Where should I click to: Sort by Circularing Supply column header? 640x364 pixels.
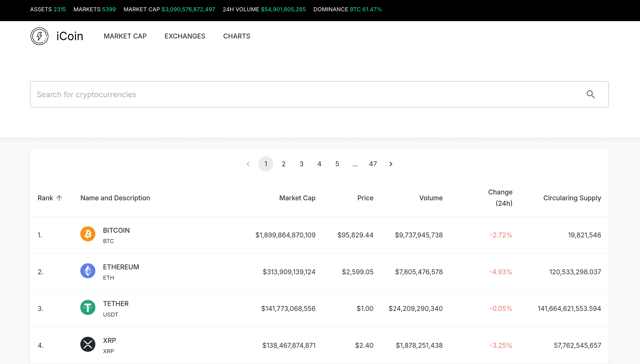[572, 198]
